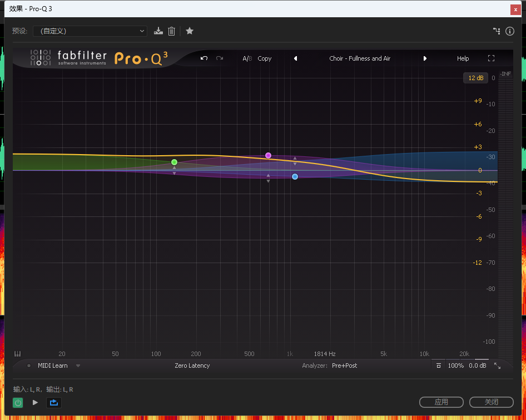
Task: Show effect info circle icon
Action: click(x=509, y=31)
